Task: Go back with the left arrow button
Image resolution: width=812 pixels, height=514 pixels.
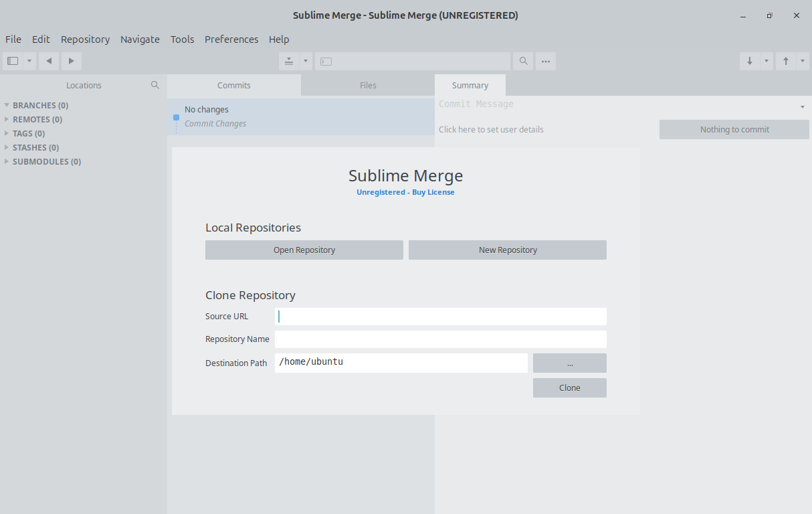Action: 49,61
